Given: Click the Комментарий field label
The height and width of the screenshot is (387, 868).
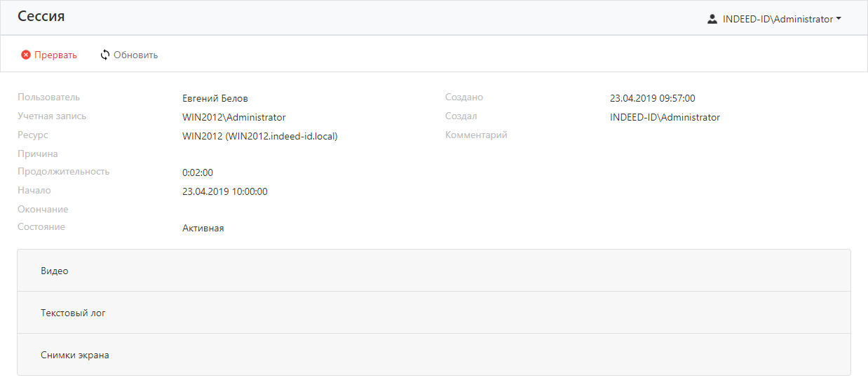Looking at the screenshot, I should (476, 135).
